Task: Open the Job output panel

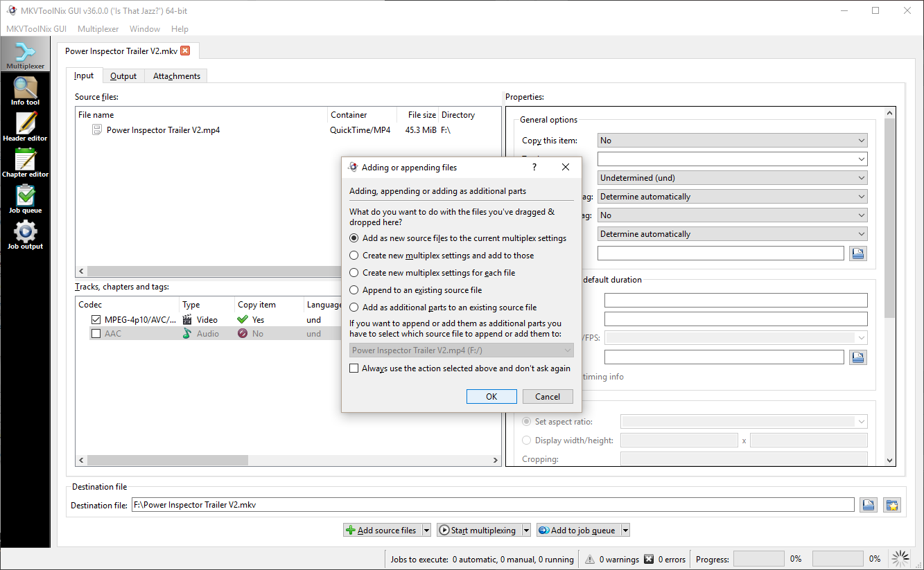Action: [x=25, y=235]
